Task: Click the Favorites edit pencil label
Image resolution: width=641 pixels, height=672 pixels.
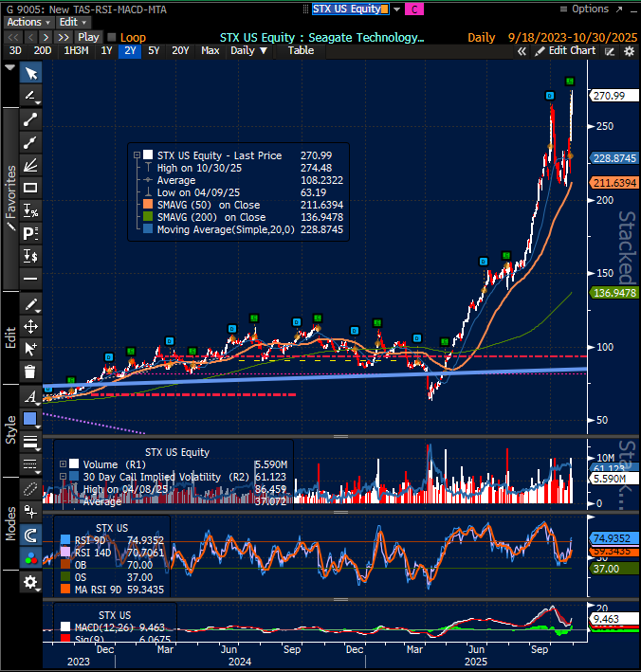Action: (x=10, y=197)
